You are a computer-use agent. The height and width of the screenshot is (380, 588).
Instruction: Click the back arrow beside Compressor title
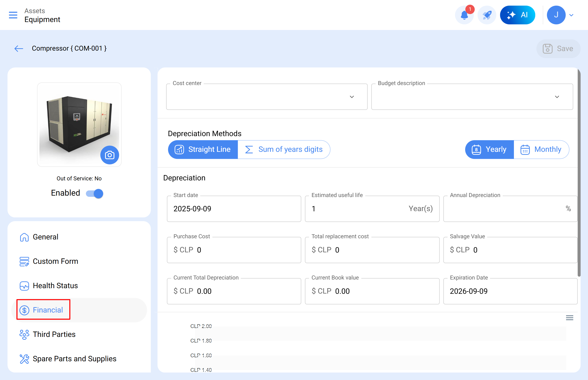pos(19,48)
